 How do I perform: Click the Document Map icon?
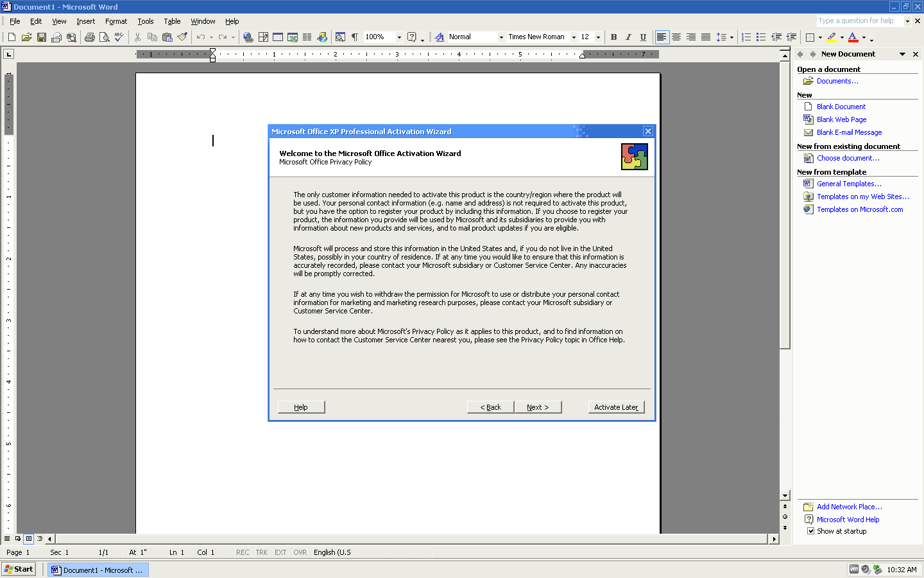coord(340,37)
